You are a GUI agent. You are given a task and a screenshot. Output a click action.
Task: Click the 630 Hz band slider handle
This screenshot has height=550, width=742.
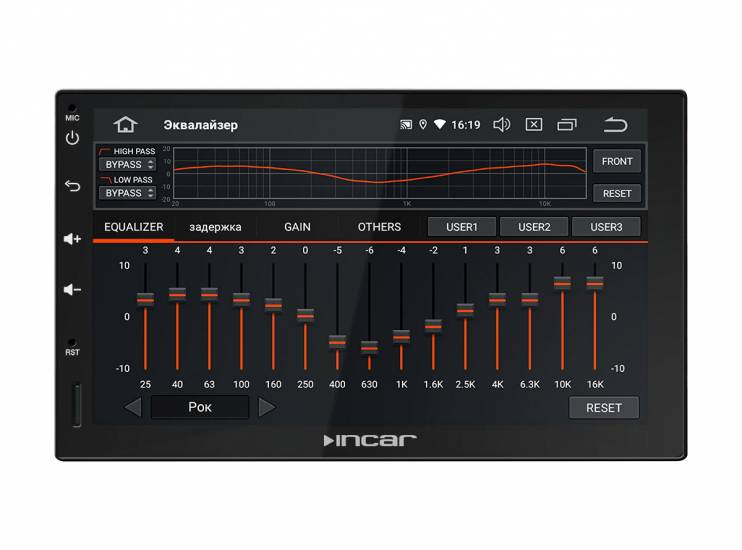pyautogui.click(x=369, y=348)
